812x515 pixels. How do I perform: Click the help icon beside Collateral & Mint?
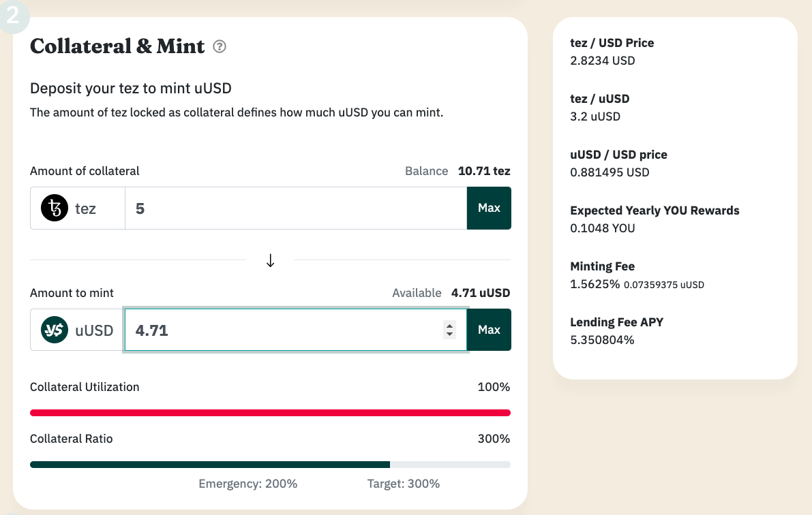[x=220, y=47]
